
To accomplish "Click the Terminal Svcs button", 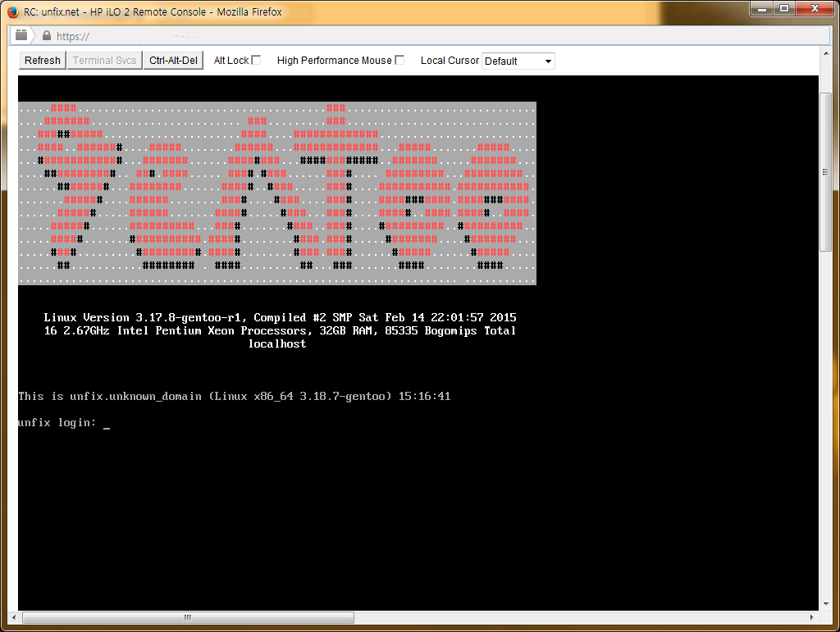I will 104,60.
